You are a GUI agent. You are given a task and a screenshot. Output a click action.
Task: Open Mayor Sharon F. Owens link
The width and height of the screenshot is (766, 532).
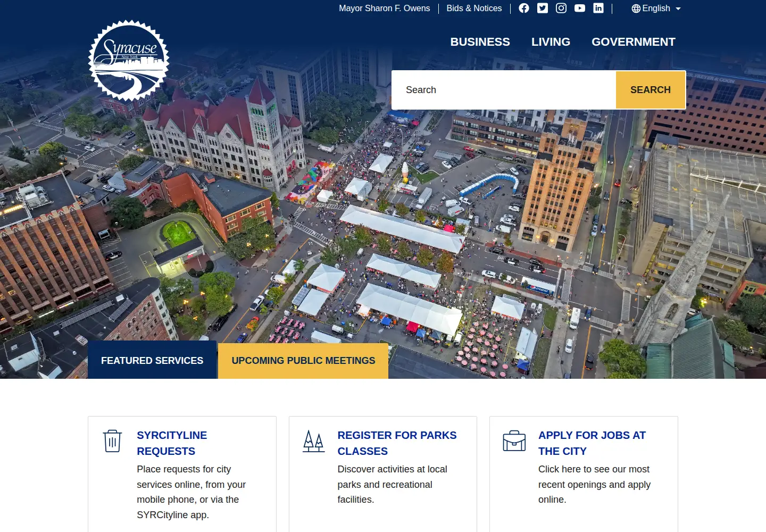point(385,9)
